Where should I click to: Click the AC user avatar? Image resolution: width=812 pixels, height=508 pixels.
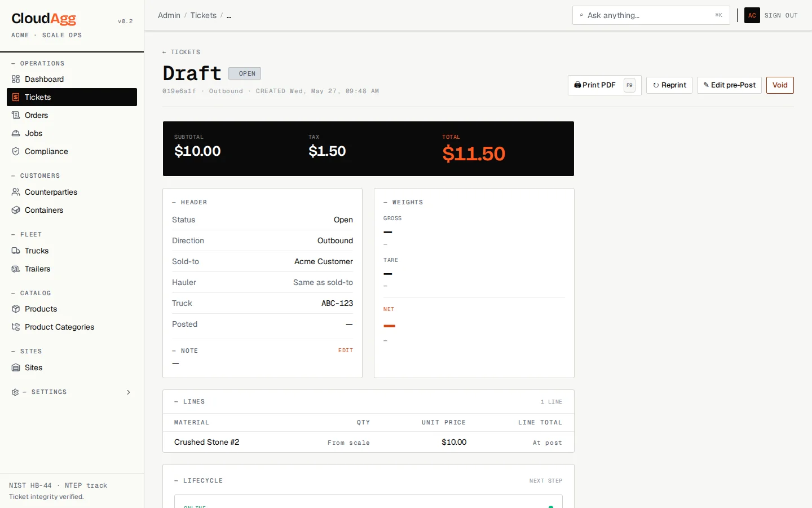[752, 15]
